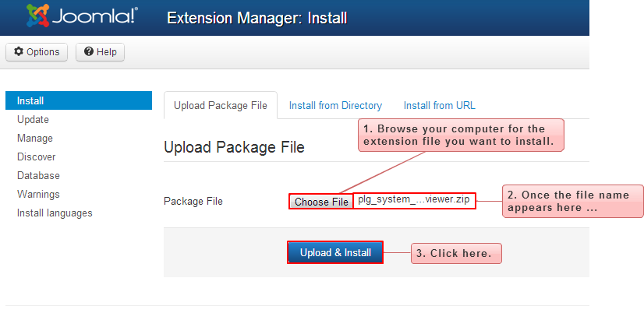Switch to Upload Package File tab
The height and width of the screenshot is (320, 644).
tap(221, 105)
